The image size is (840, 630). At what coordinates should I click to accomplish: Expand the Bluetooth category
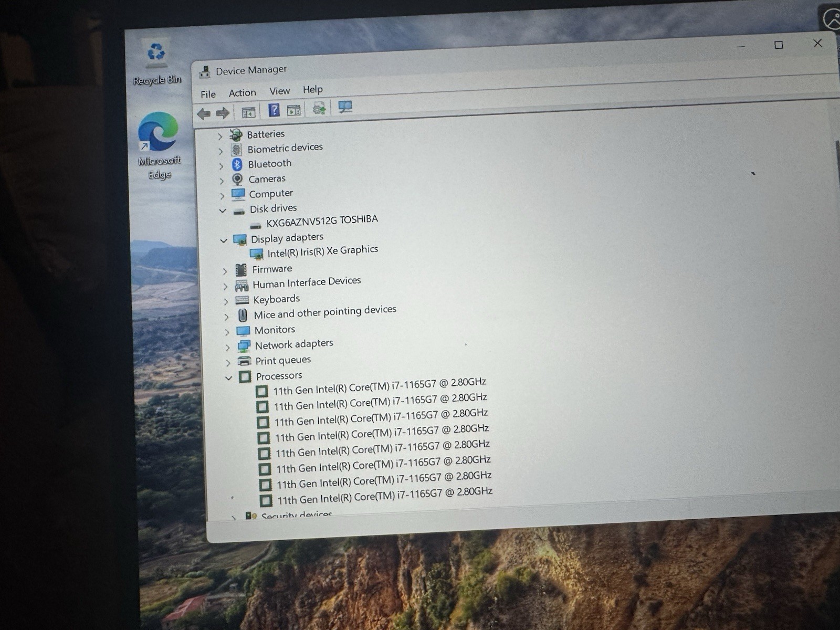tap(221, 166)
